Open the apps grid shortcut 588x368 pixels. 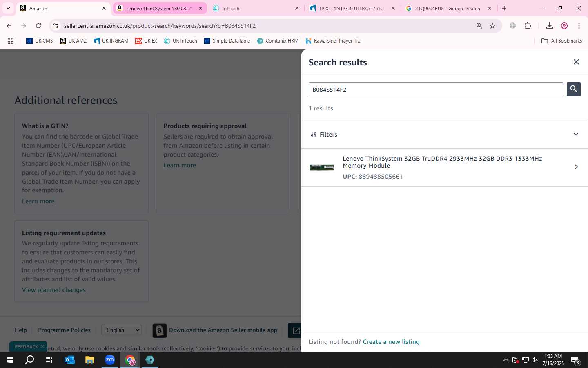point(11,41)
